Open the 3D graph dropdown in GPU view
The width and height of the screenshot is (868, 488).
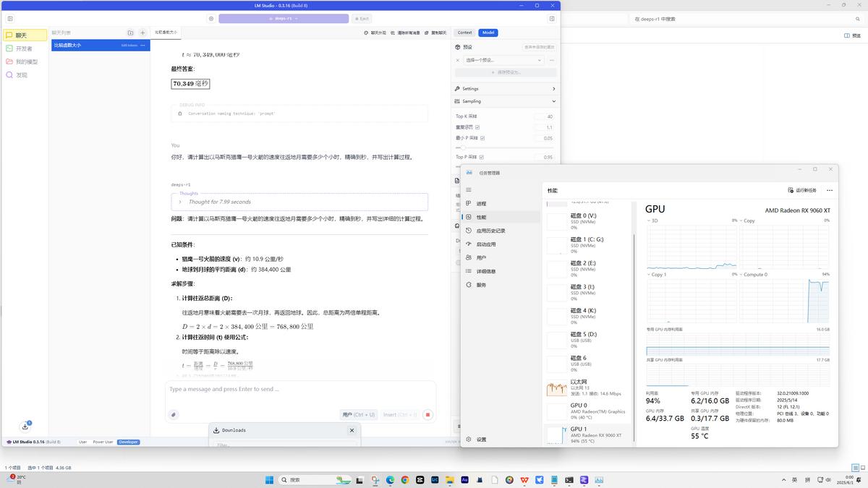coord(653,221)
